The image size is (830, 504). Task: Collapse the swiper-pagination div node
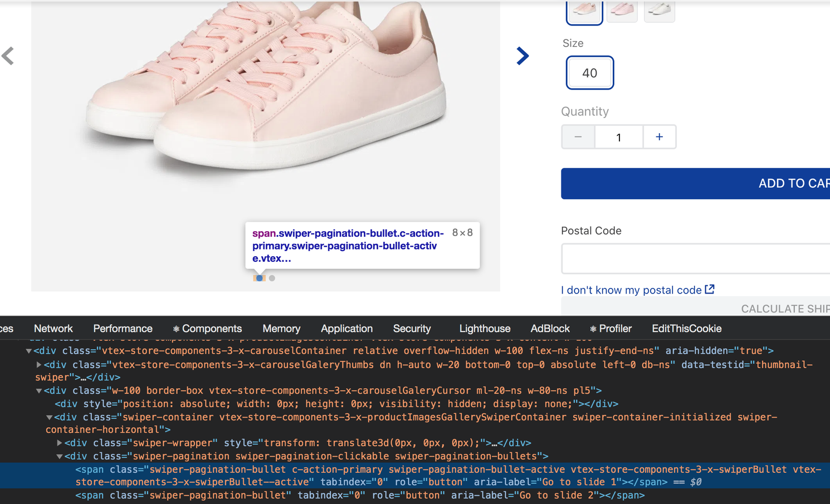tap(60, 457)
